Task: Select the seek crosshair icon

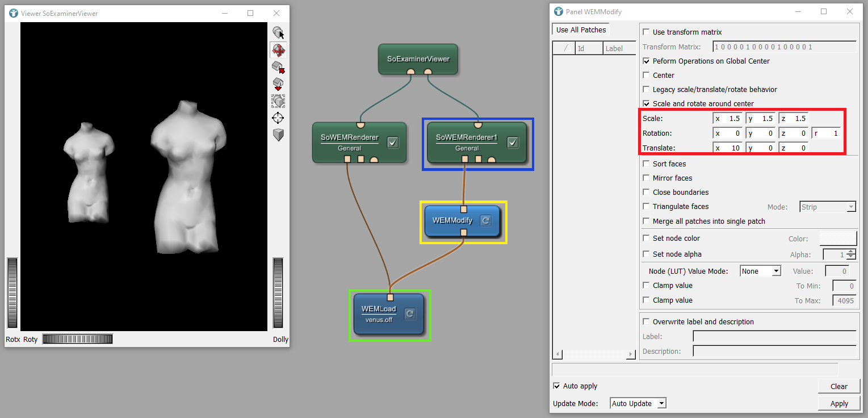Action: tap(278, 118)
